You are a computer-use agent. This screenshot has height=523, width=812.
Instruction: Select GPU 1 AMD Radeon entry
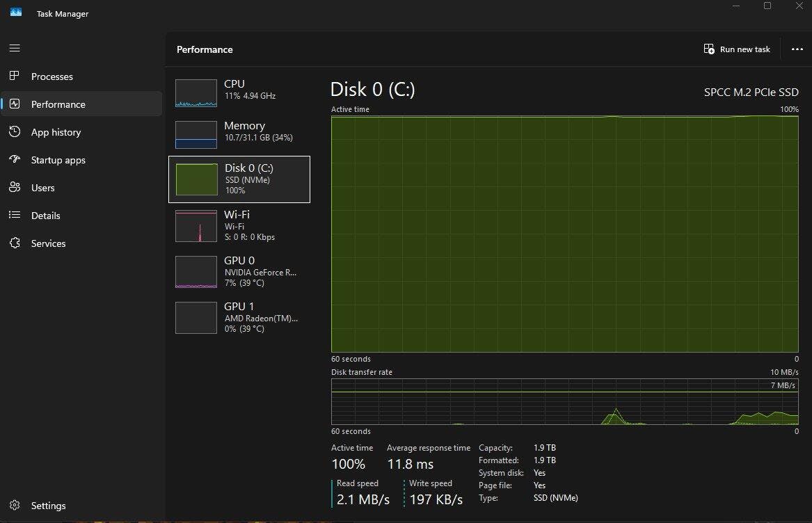point(239,317)
